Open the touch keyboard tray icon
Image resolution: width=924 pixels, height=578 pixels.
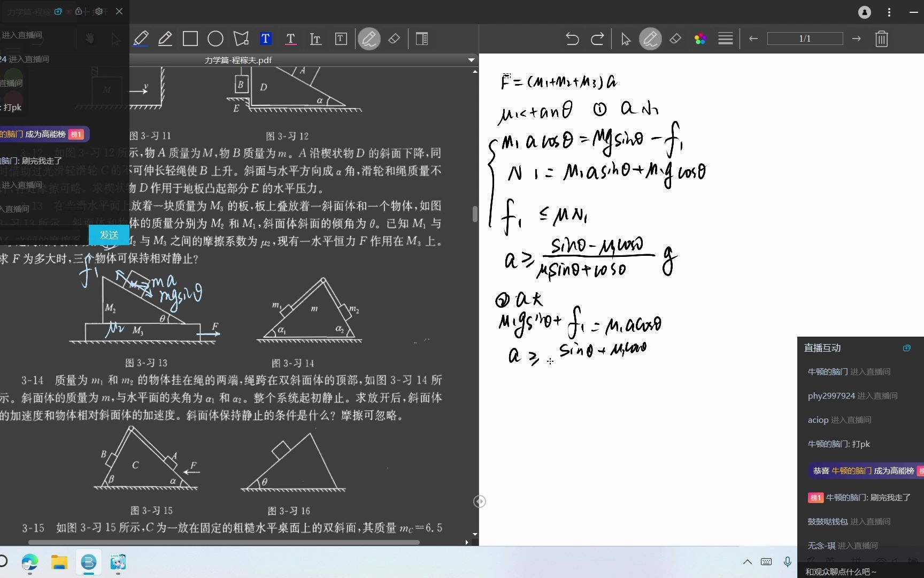pyautogui.click(x=766, y=562)
